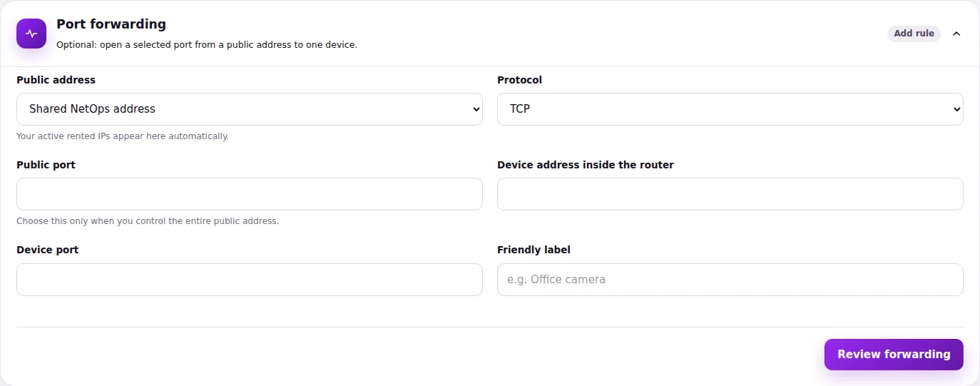Image resolution: width=980 pixels, height=386 pixels.
Task: Click the Device port label
Action: (48, 250)
